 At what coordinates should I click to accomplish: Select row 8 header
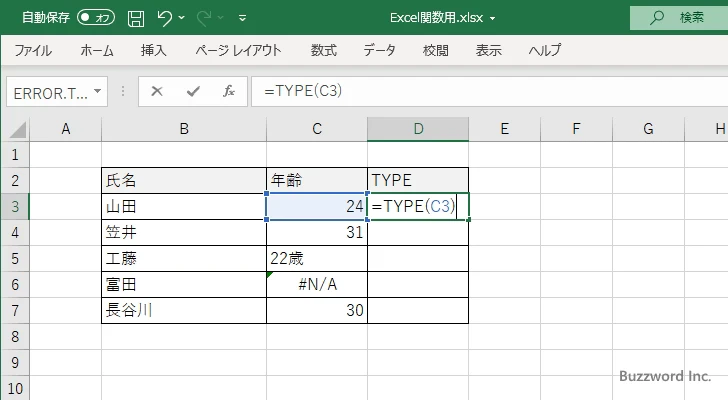(x=15, y=336)
